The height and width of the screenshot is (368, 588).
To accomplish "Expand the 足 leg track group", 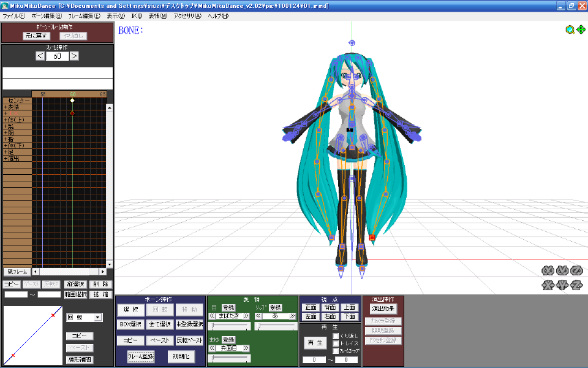I will coord(6,151).
